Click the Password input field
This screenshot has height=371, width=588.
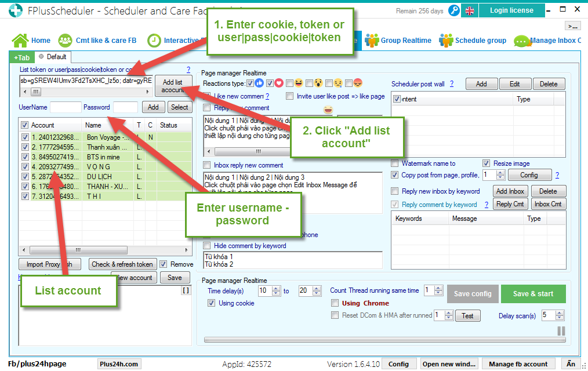tap(126, 107)
